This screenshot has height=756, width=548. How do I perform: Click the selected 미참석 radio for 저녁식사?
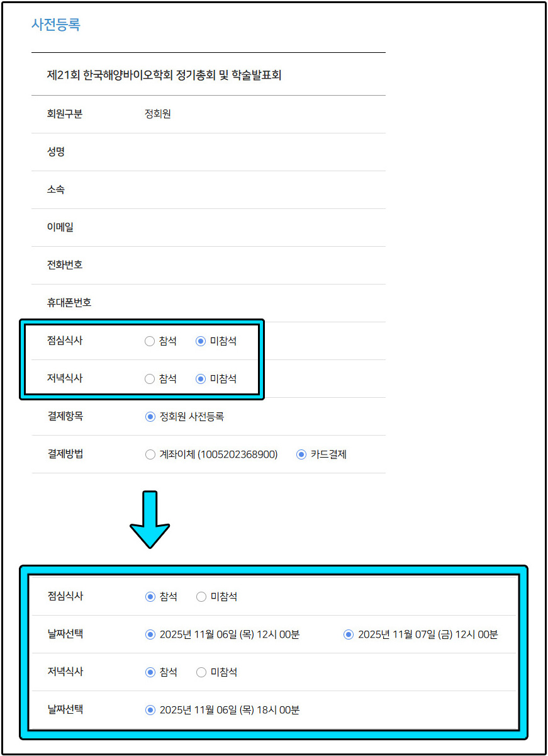(201, 379)
